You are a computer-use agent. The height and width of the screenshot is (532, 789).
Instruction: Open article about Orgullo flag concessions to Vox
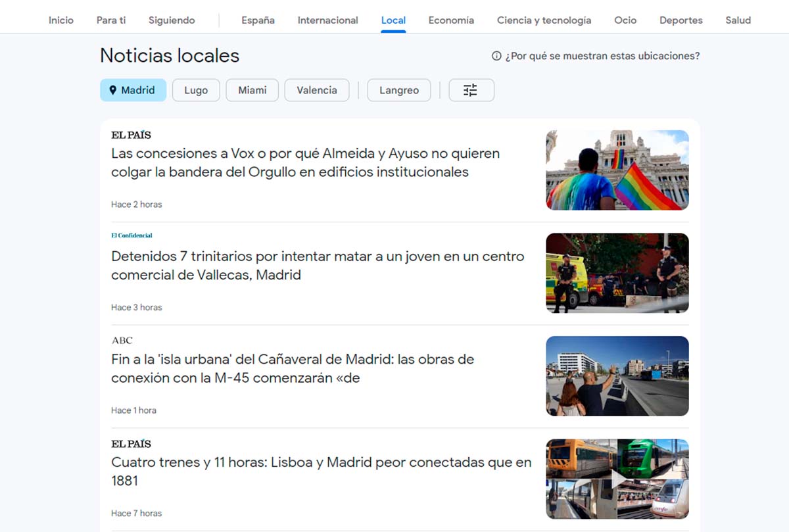pos(305,162)
